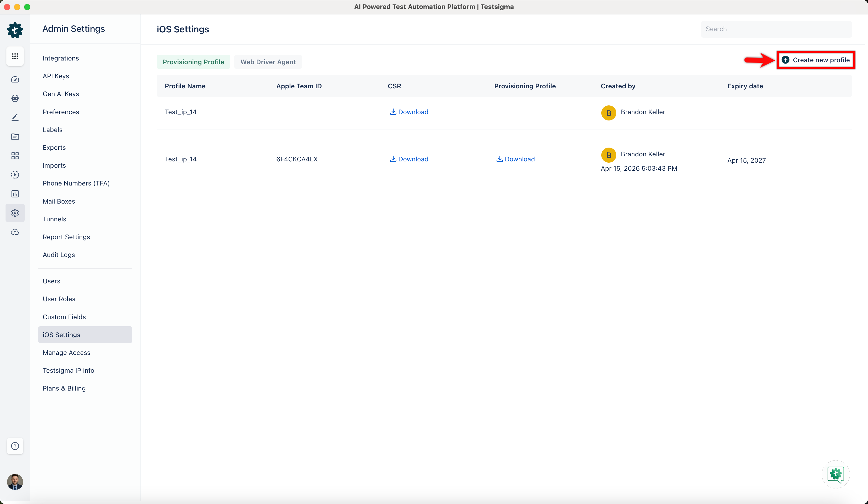The width and height of the screenshot is (868, 504).
Task: Open Phone Numbers (TFA) settings
Action: pyautogui.click(x=76, y=183)
